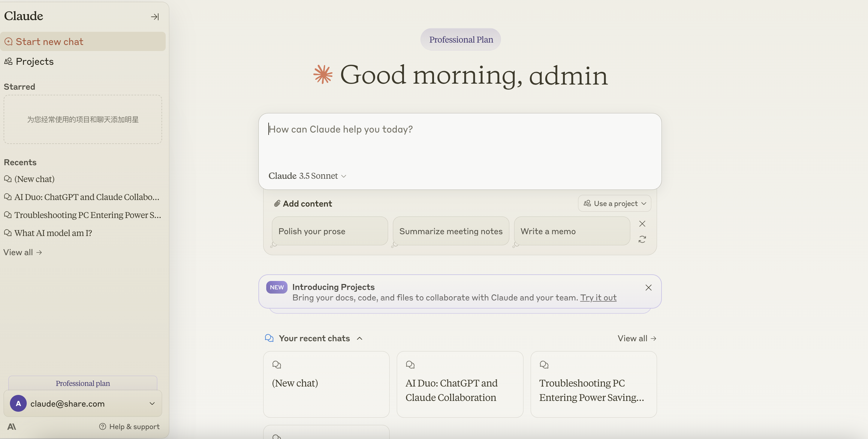This screenshot has width=868, height=439.
Task: Click the Starred heading
Action: (x=20, y=87)
